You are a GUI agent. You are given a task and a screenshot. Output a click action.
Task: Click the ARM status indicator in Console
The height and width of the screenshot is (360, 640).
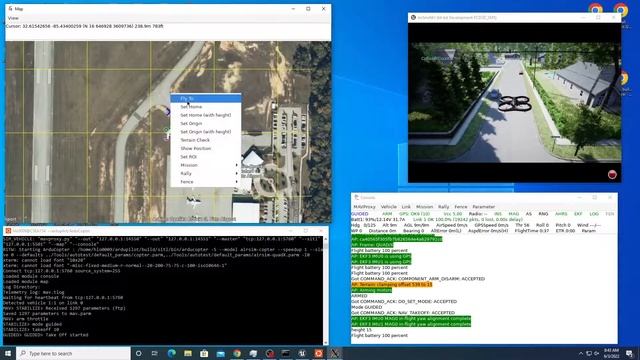click(x=387, y=214)
